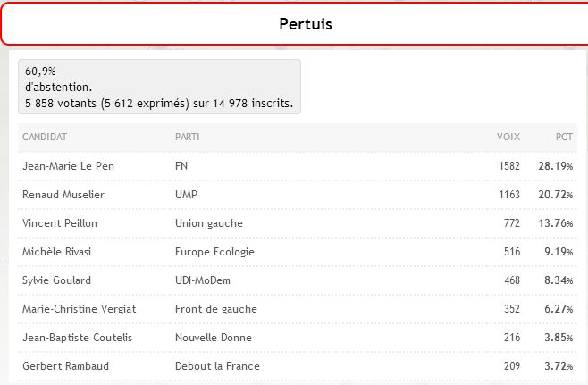Select the Jean-Marie Le Pen row
The height and width of the screenshot is (385, 588).
tap(297, 166)
